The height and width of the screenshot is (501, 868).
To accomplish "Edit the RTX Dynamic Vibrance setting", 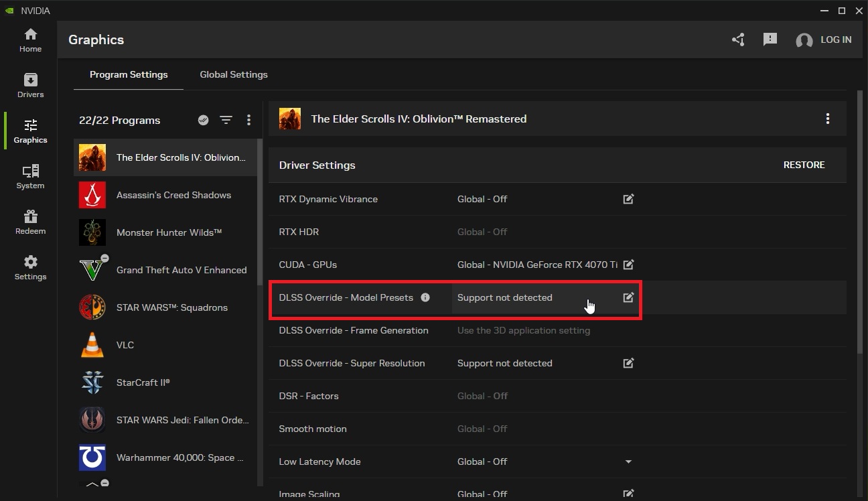I will point(628,199).
